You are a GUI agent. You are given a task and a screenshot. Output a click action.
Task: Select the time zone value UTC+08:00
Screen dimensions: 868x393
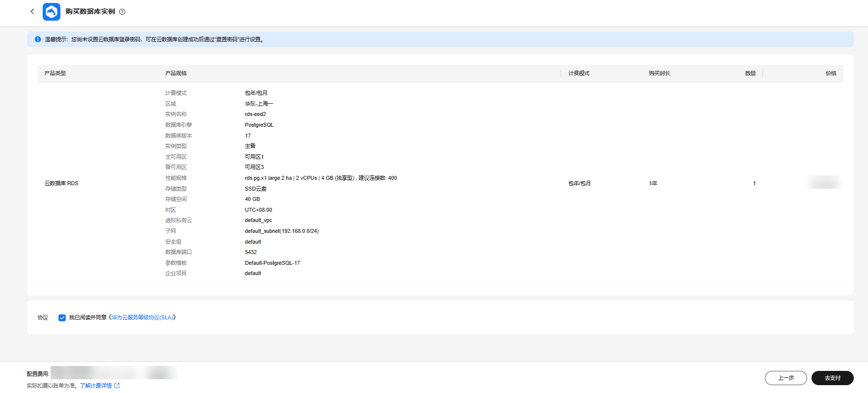[258, 210]
